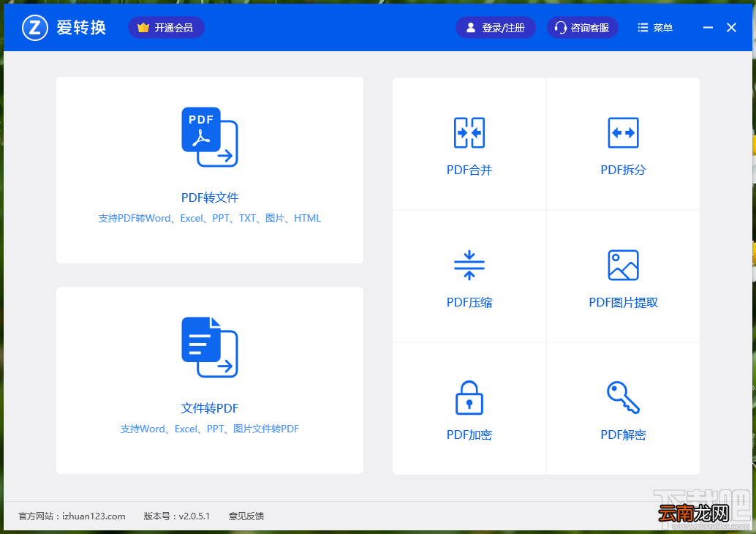756x534 pixels.
Task: Open the 意见反馈 feedback link
Action: coord(246,516)
